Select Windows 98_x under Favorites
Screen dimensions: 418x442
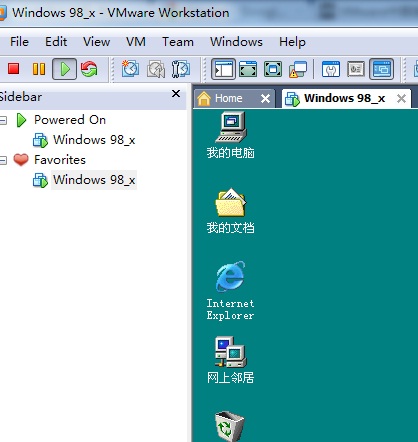tap(94, 180)
